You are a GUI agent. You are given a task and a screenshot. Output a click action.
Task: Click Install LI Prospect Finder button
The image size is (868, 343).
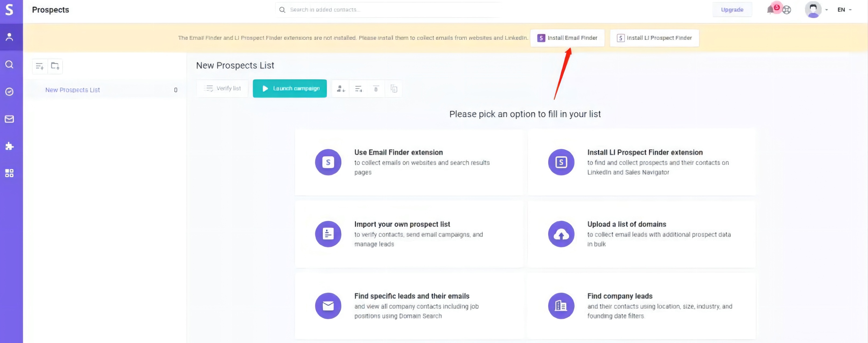(x=654, y=38)
